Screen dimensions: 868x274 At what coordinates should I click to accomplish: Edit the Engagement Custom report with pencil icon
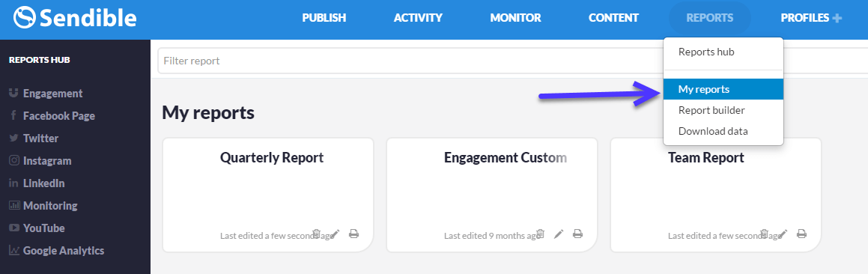pos(559,234)
